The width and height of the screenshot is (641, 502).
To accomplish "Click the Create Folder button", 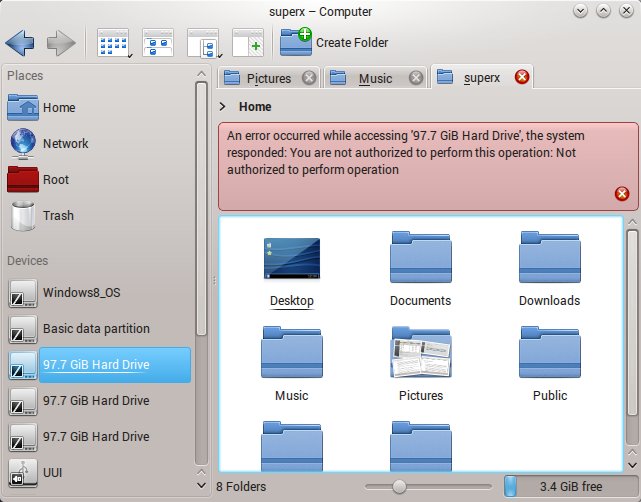I will pyautogui.click(x=334, y=42).
